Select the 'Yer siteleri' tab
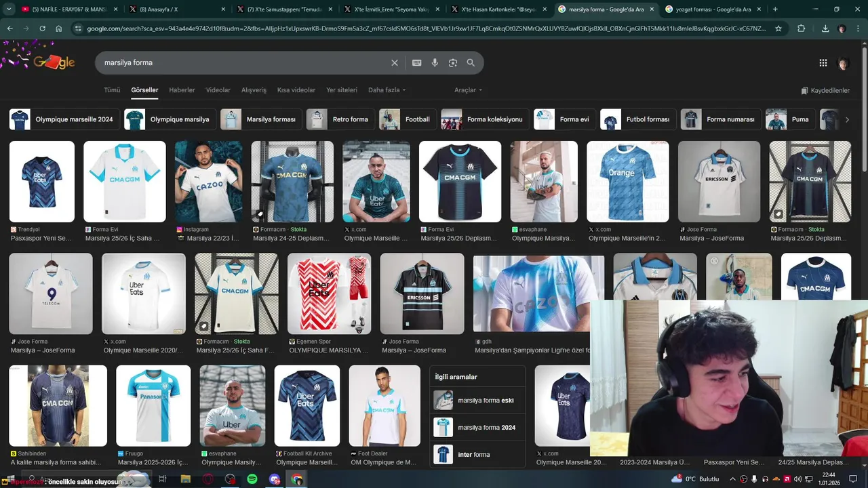This screenshot has height=488, width=868. tap(342, 90)
